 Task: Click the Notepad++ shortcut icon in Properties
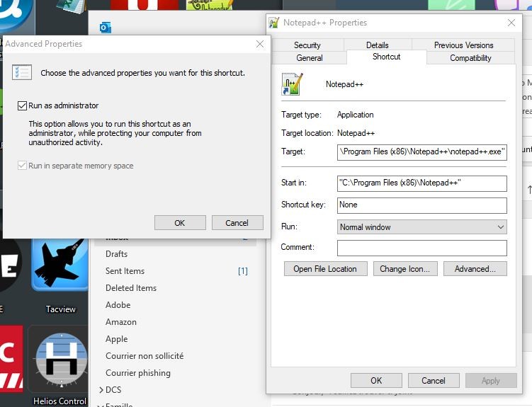pyautogui.click(x=292, y=84)
